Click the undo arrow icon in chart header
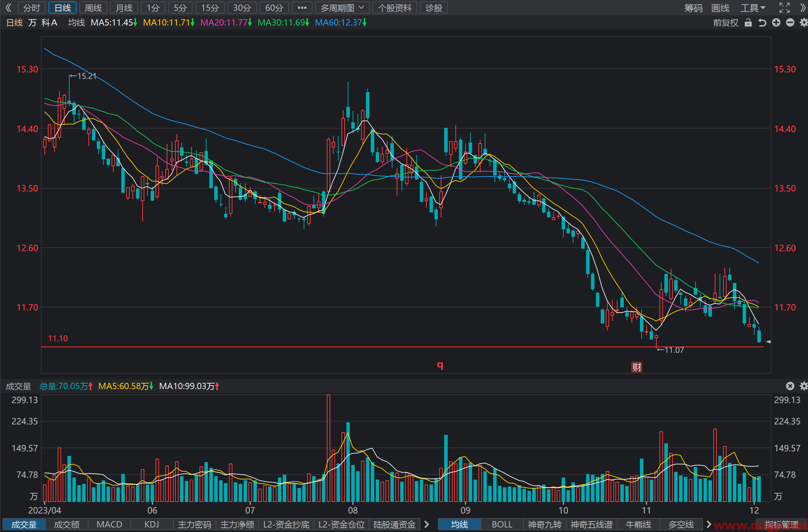 point(762,23)
